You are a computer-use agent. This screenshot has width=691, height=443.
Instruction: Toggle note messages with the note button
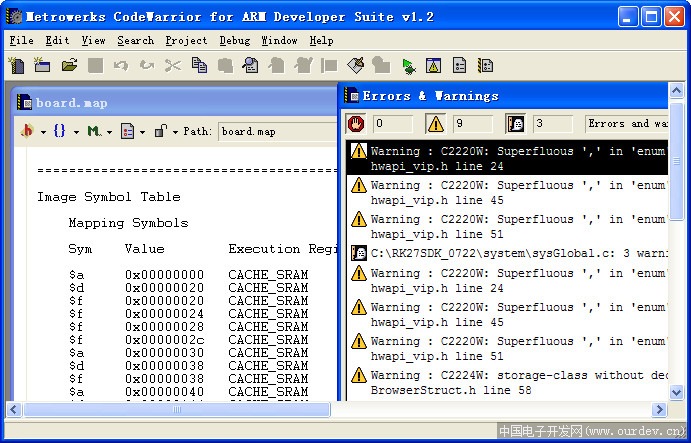515,124
